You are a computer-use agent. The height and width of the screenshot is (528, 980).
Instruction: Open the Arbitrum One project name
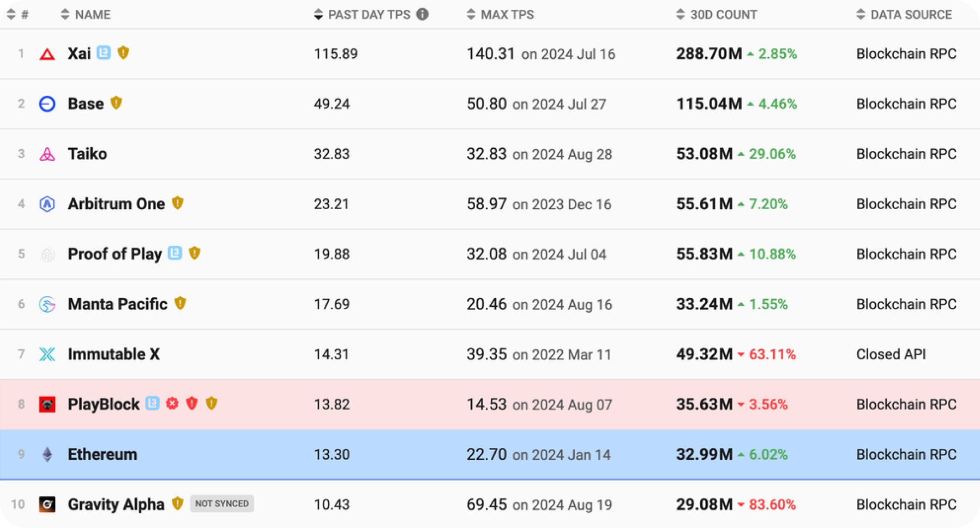tap(116, 204)
